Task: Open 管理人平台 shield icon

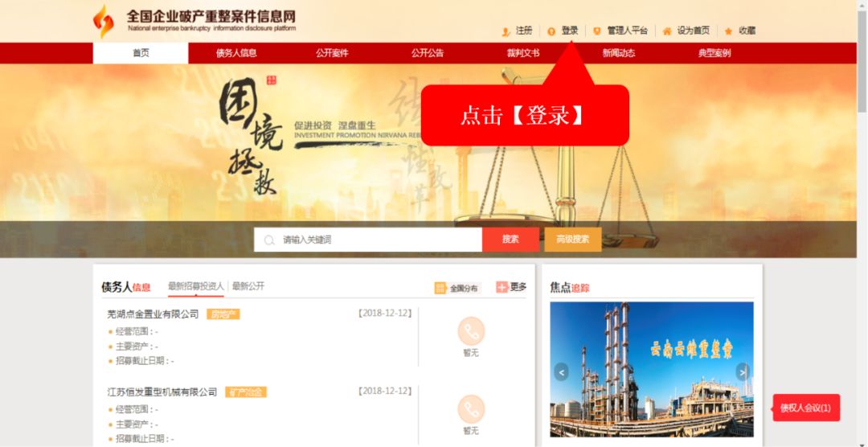Action: point(596,31)
